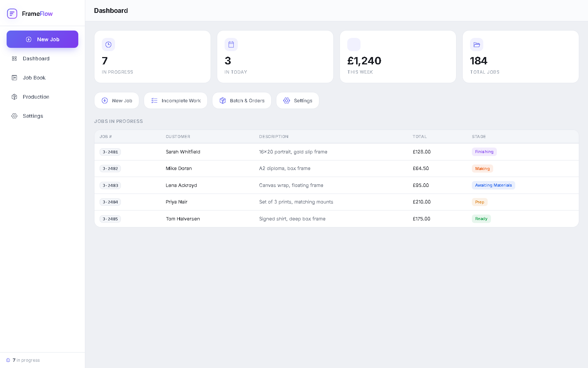This screenshot has height=368, width=588.
Task: Click the clock icon on In Progress card
Action: (108, 45)
